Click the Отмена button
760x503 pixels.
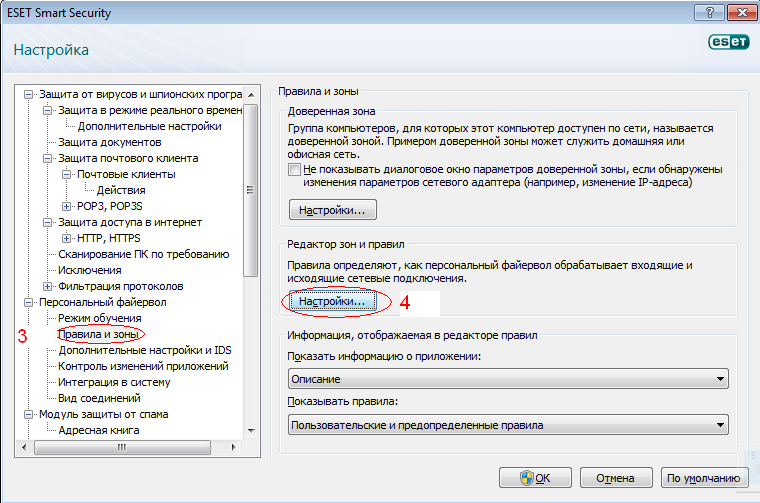tap(616, 478)
